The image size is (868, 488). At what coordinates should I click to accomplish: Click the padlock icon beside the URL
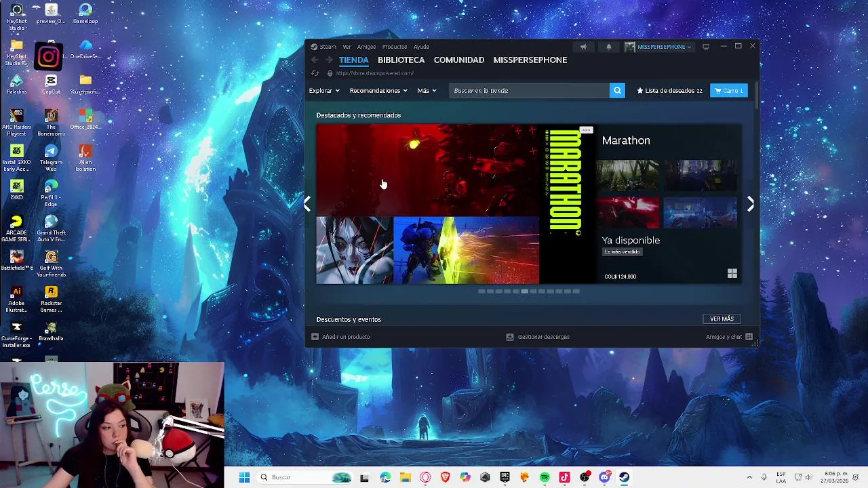click(330, 73)
